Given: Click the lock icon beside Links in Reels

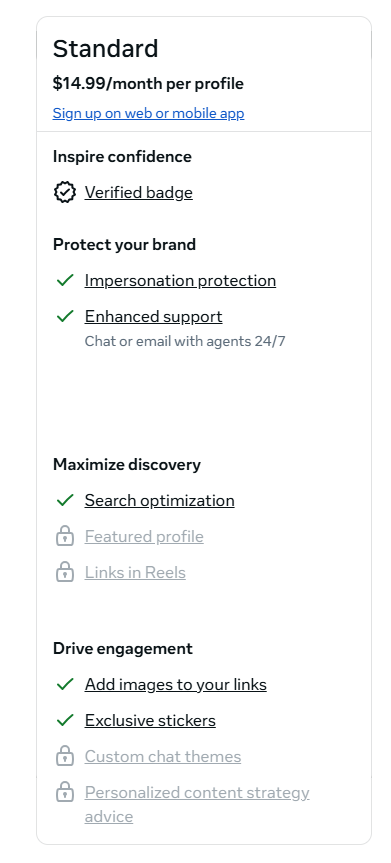Looking at the screenshot, I should [x=65, y=572].
